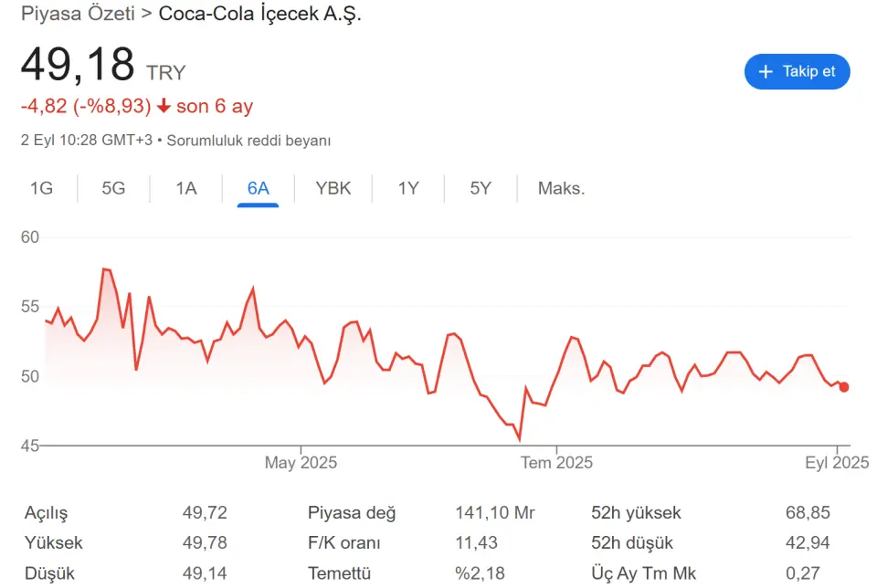This screenshot has width=877, height=588.
Task: Switch to the 5G range tab
Action: click(113, 188)
